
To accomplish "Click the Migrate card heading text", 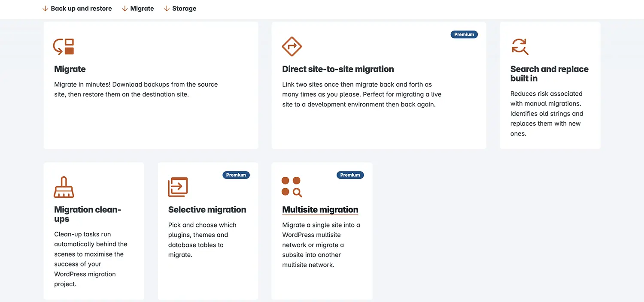I will (x=70, y=69).
